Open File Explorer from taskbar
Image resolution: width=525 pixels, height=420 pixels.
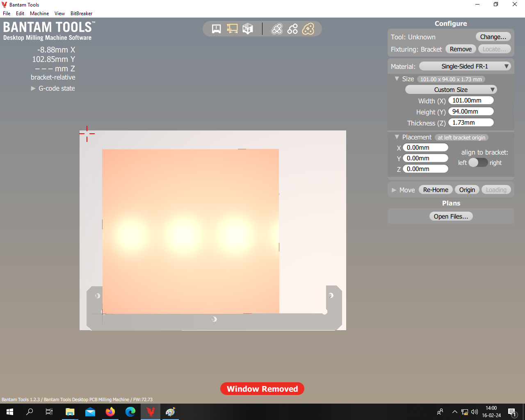coord(70,412)
